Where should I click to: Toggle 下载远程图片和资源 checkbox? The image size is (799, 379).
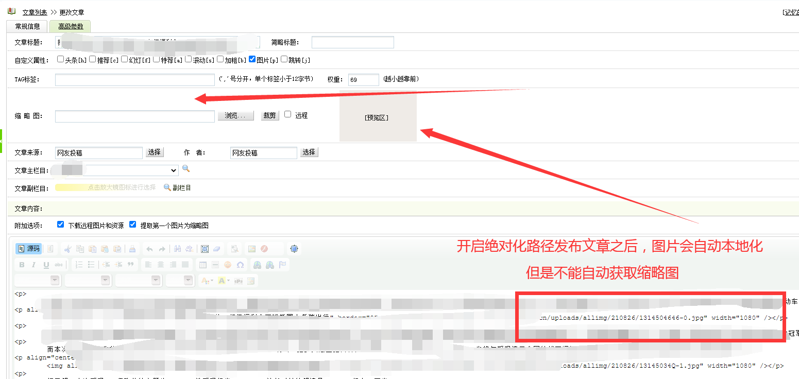(61, 224)
